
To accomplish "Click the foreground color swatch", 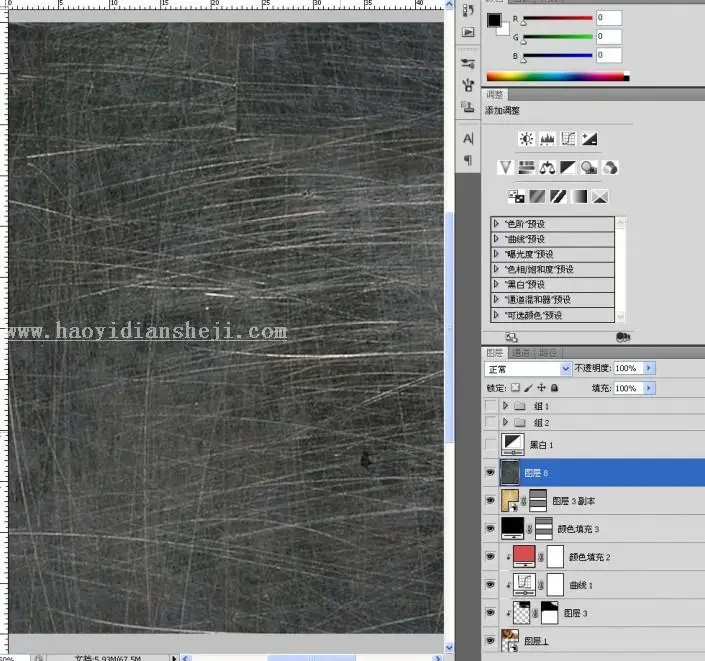I will (494, 20).
